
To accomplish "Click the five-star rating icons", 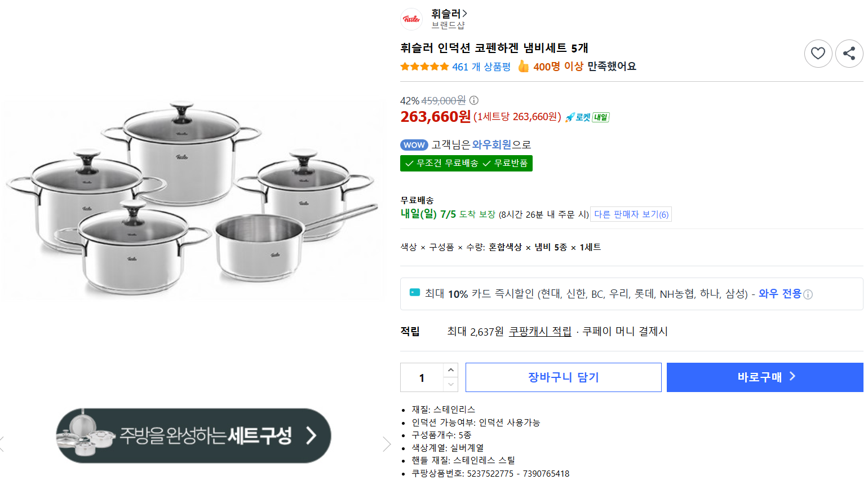I will pos(424,67).
